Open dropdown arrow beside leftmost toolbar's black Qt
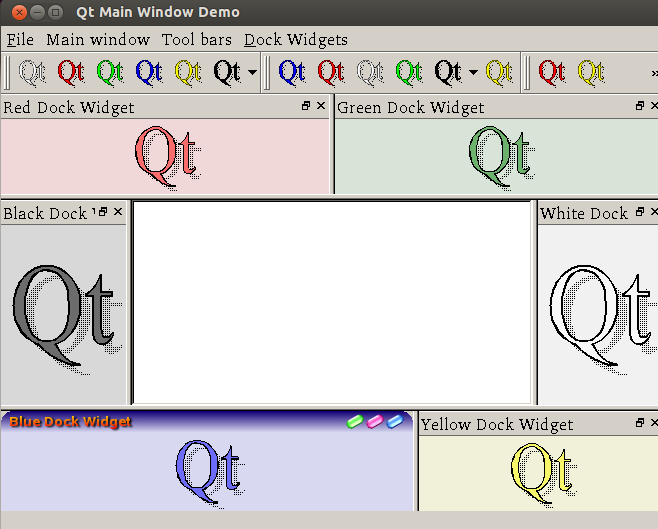 coord(252,73)
